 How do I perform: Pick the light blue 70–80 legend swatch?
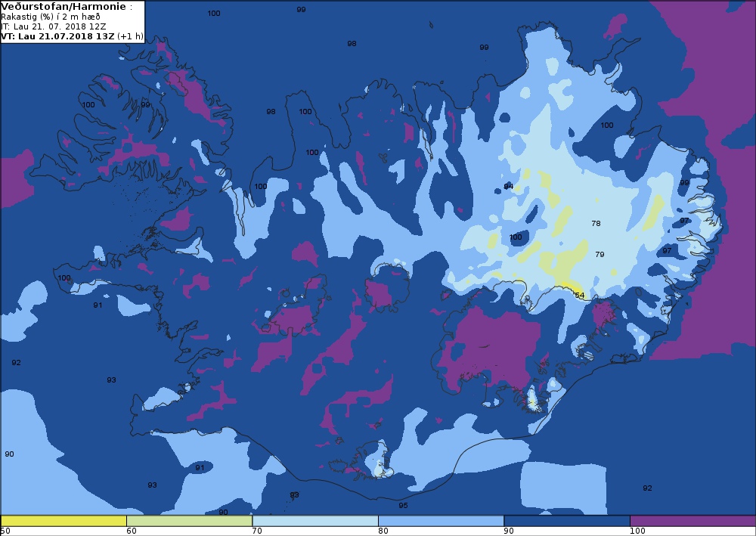pos(315,521)
